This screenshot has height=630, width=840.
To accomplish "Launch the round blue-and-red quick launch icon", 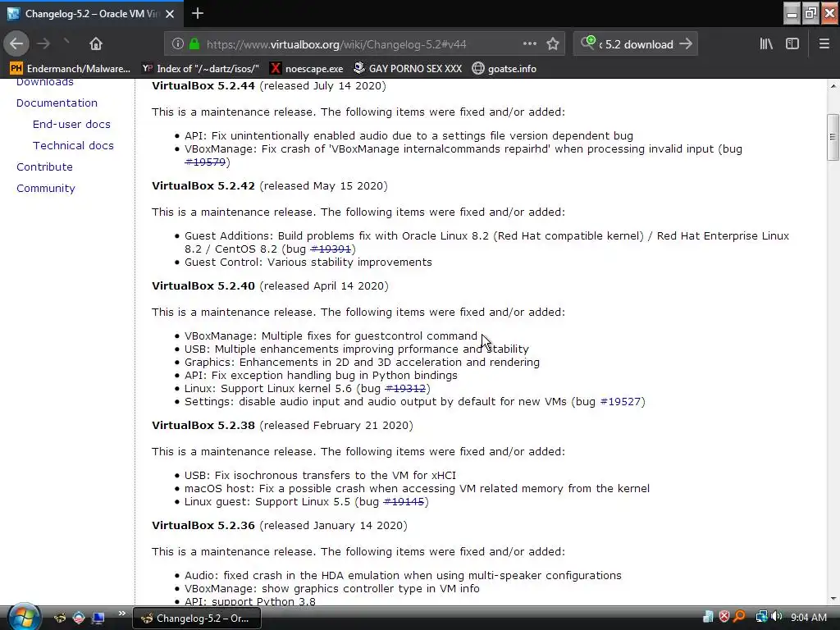I will point(79,618).
